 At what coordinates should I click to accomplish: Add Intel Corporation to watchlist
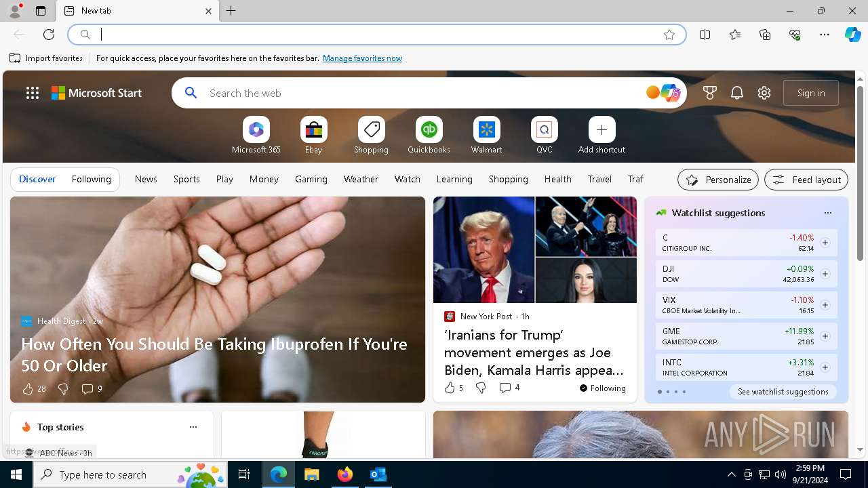pos(825,367)
